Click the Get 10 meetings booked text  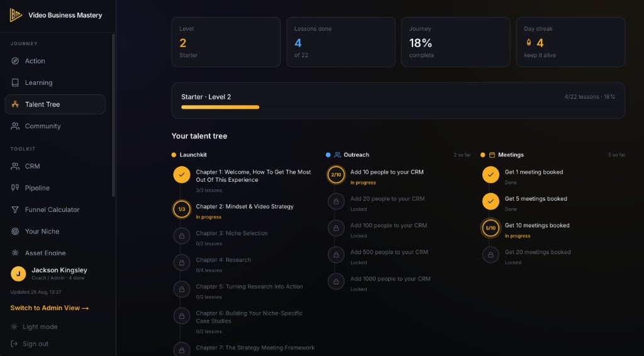click(x=537, y=225)
